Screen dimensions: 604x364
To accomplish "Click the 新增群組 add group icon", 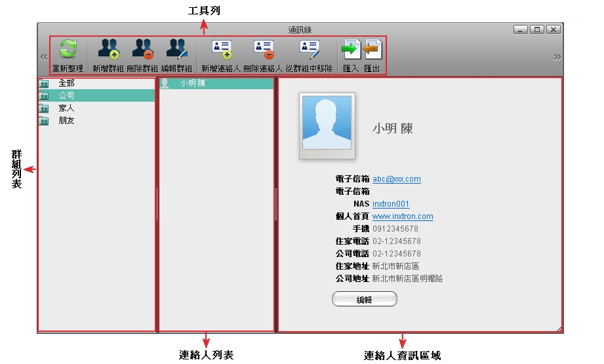I will (108, 51).
